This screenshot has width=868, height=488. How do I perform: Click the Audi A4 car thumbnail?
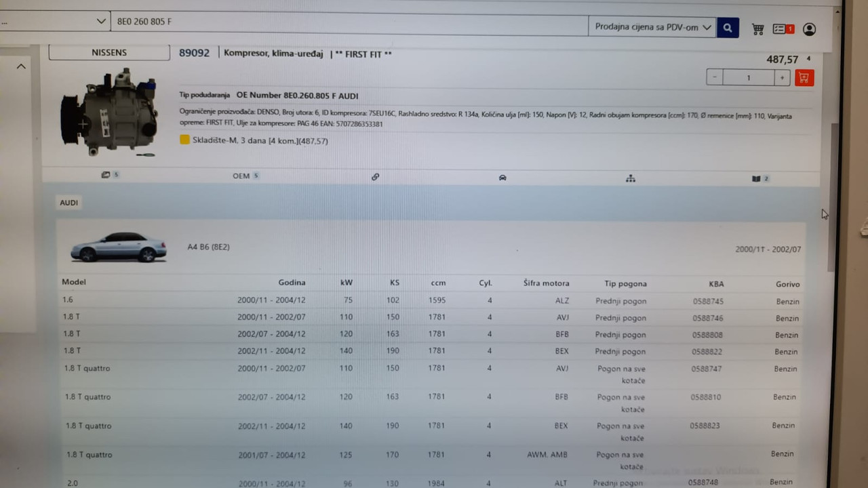[x=119, y=247]
